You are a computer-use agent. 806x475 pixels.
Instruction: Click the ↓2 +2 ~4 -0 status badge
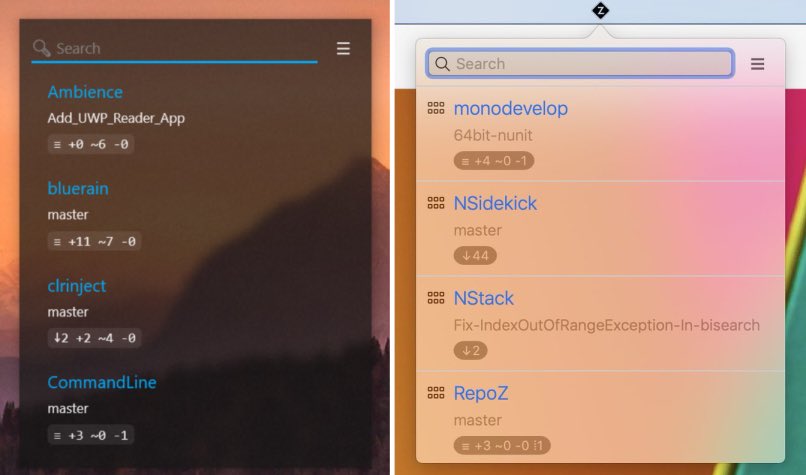pos(95,338)
